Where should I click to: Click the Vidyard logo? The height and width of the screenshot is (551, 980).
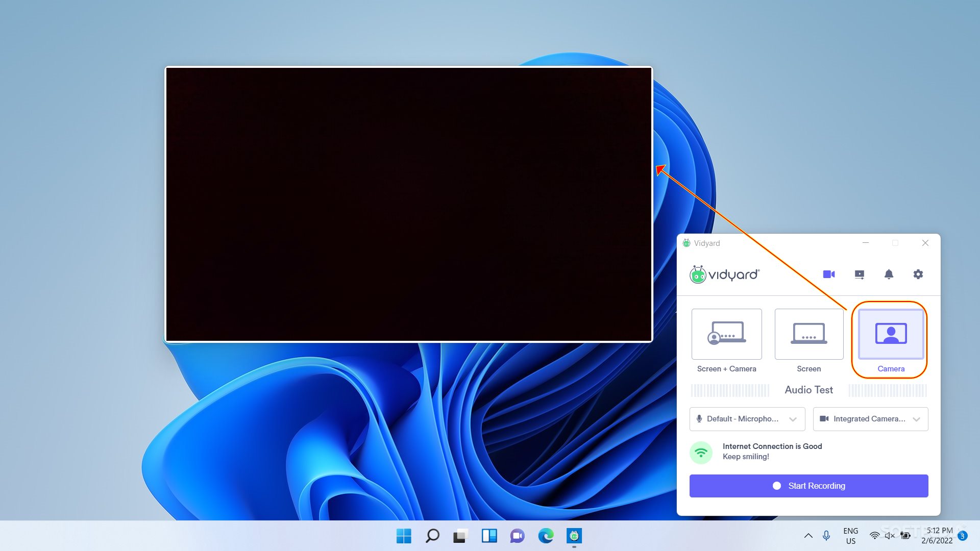[725, 274]
